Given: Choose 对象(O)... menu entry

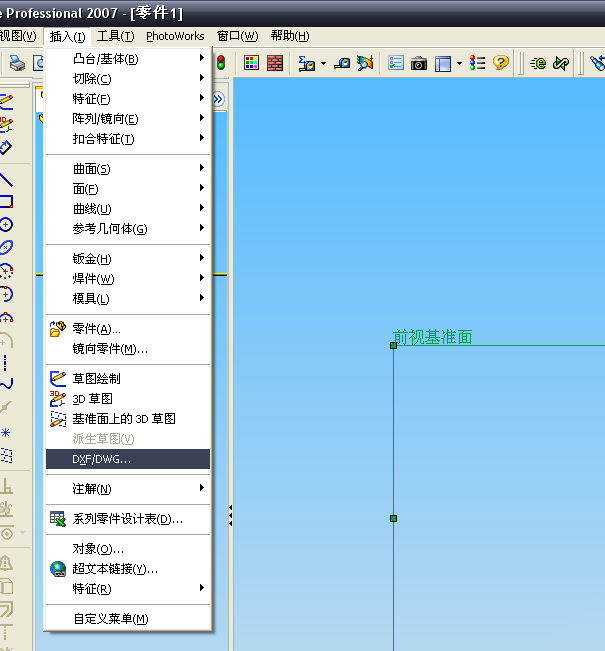Looking at the screenshot, I should [x=127, y=548].
